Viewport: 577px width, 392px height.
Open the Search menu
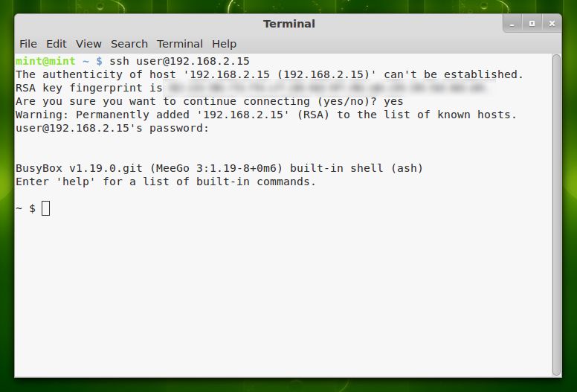pos(129,44)
